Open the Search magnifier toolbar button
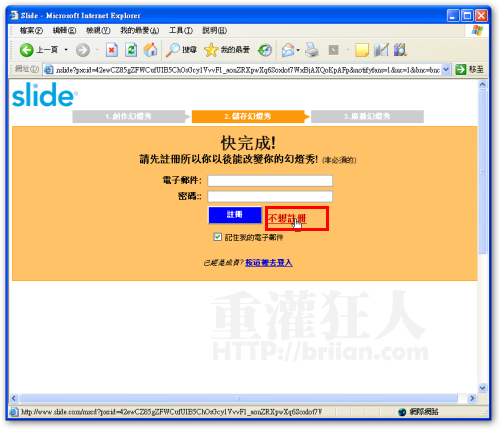This screenshot has width=500, height=429. click(x=181, y=50)
